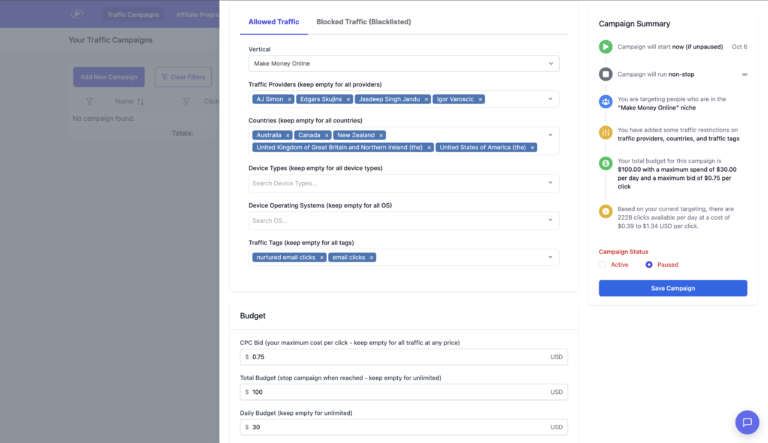Remove Jasdeep Singh Jandu provider tag

(426, 99)
